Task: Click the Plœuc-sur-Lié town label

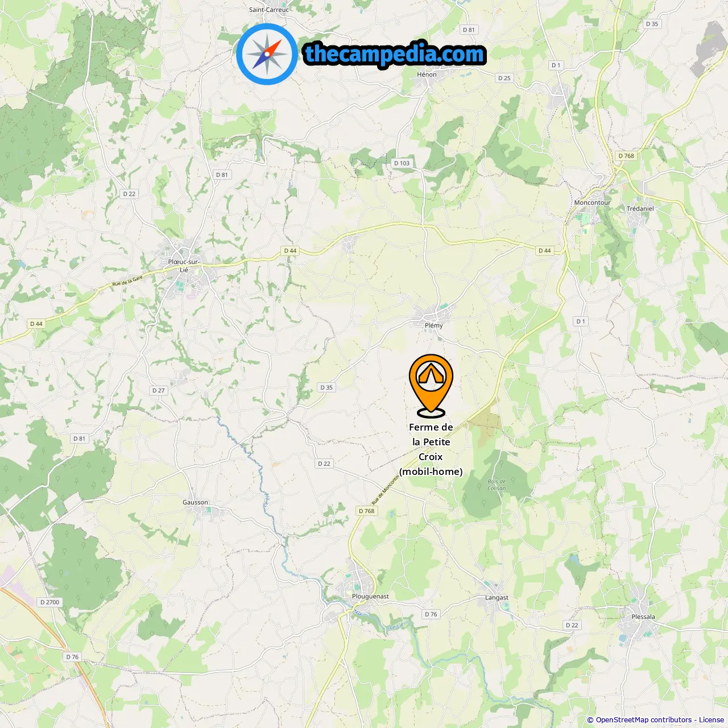Action: [184, 266]
